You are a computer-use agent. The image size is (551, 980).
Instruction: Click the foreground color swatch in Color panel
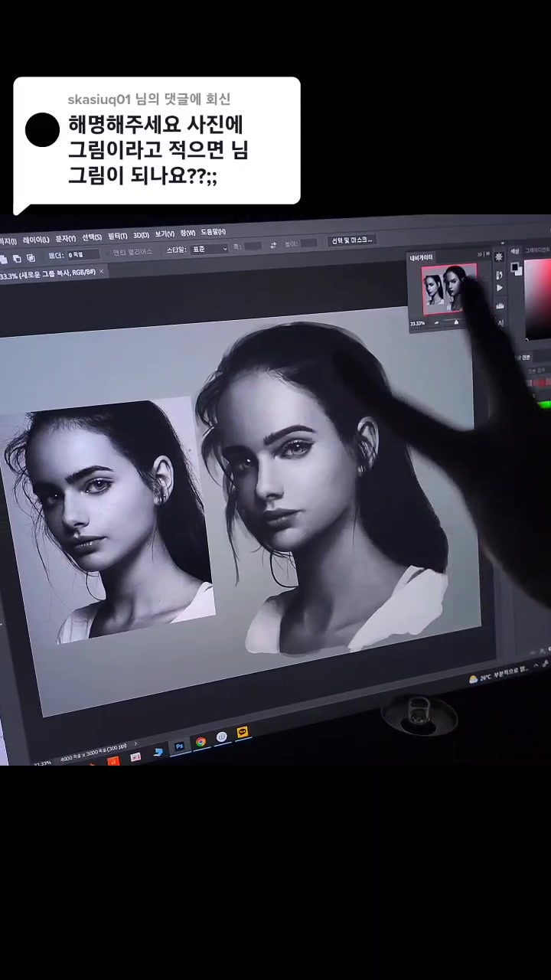[x=515, y=266]
